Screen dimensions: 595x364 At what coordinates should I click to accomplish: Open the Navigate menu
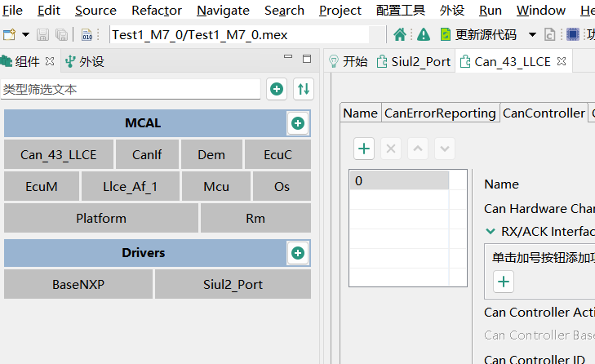(x=223, y=11)
